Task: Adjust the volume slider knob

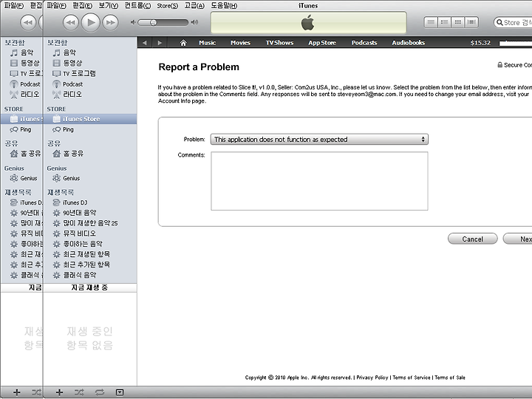Action: click(154, 22)
